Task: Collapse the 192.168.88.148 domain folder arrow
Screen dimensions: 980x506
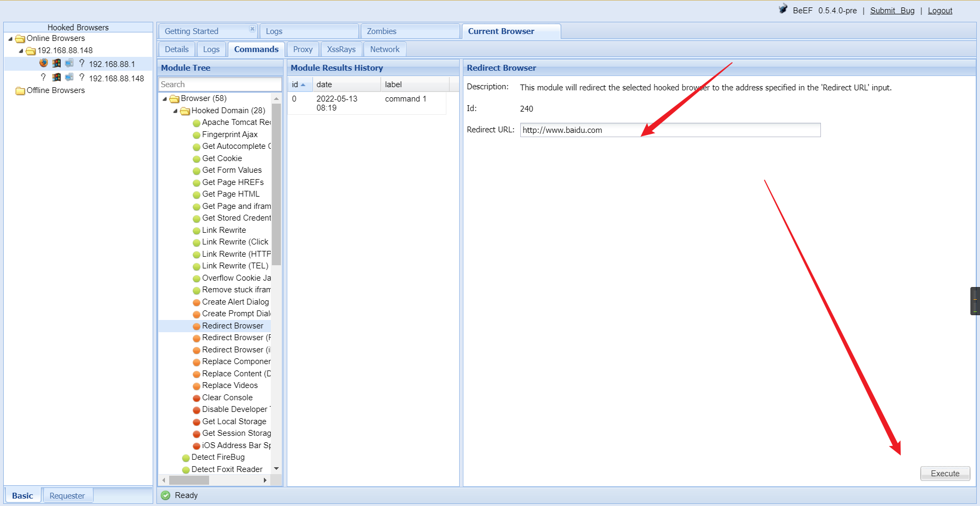Action: click(21, 51)
